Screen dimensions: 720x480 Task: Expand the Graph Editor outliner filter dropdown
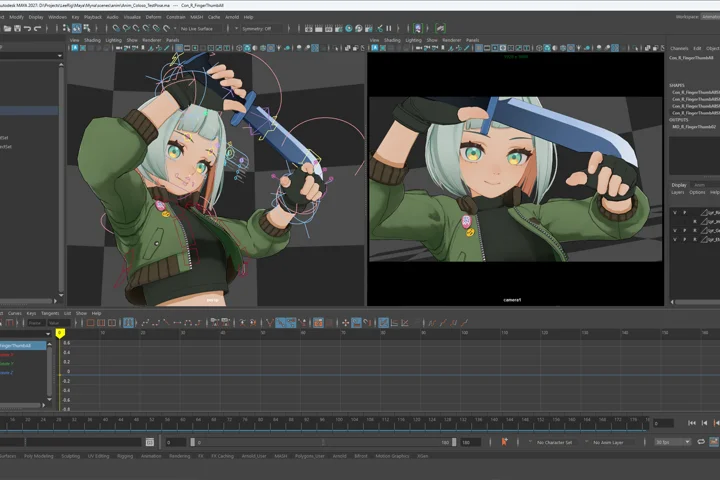48,333
